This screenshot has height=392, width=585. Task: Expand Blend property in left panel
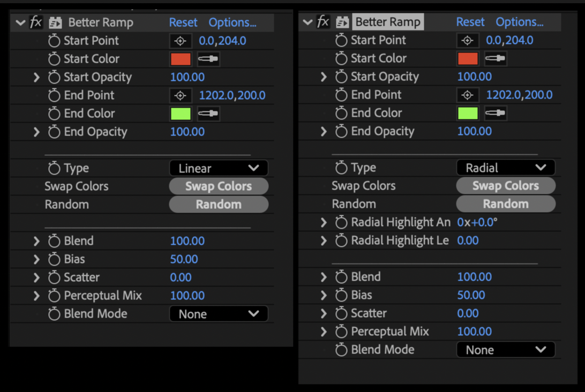[x=36, y=242]
